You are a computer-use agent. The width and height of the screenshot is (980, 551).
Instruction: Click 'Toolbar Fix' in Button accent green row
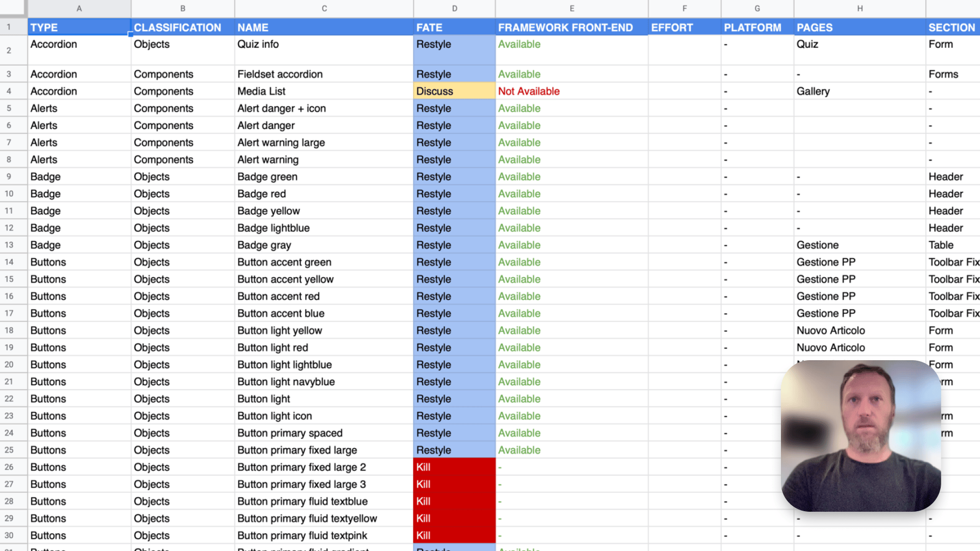coord(953,262)
